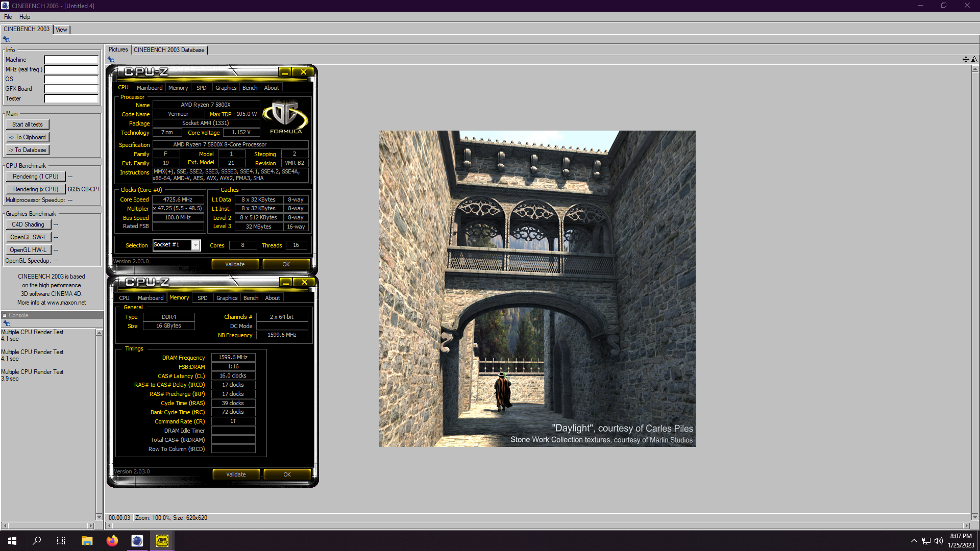Image resolution: width=980 pixels, height=551 pixels.
Task: Click Start all tests button
Action: pos(28,124)
